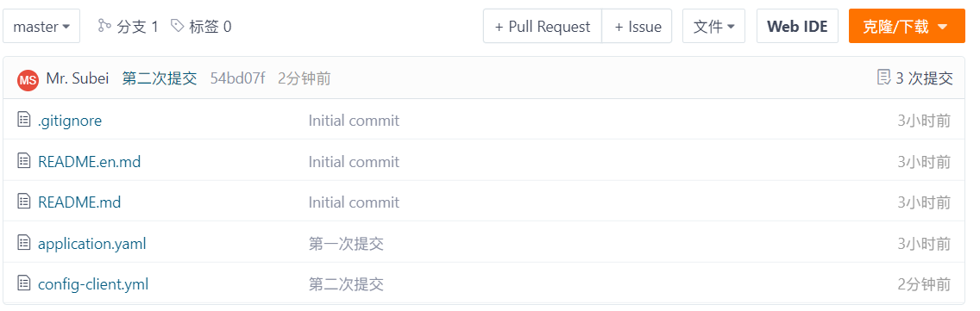Create a new Pull Request
Viewport: 980px width, 311px height.
(x=543, y=26)
